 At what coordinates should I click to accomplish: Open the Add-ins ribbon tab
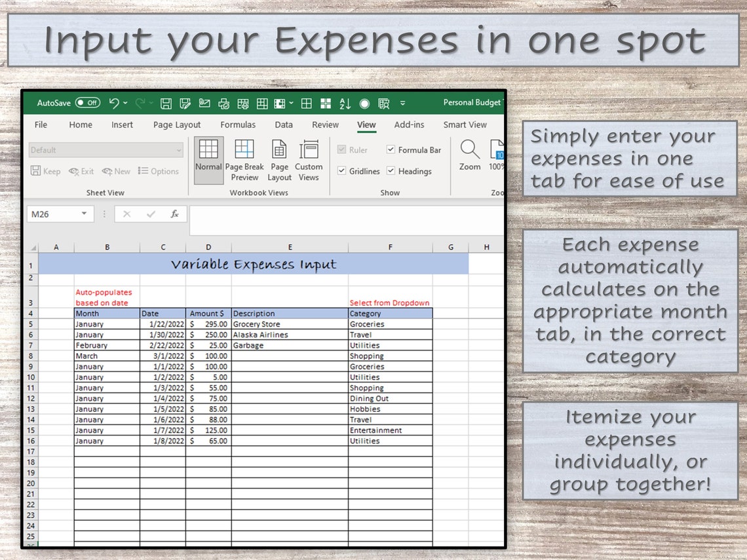pyautogui.click(x=409, y=124)
